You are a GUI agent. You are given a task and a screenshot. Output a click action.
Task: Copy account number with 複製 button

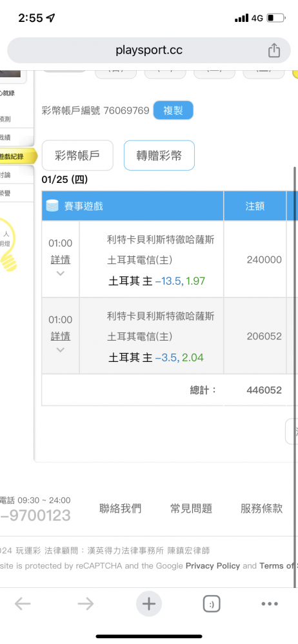point(173,110)
